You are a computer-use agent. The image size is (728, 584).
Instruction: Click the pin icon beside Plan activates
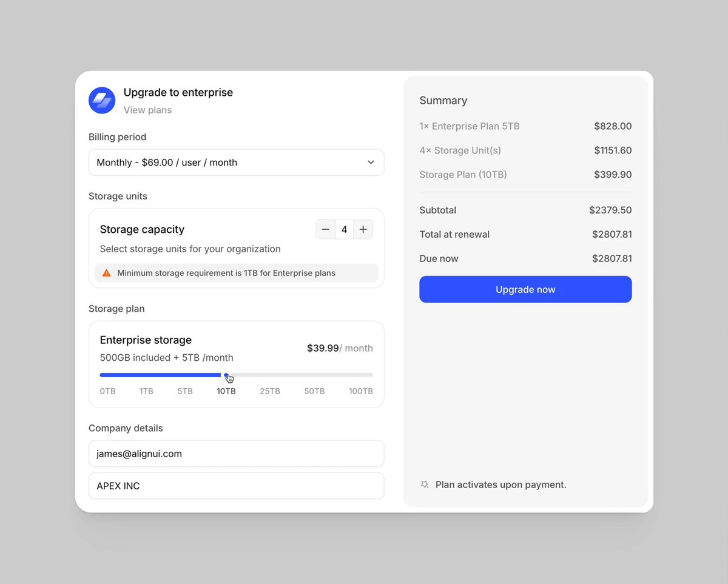click(x=425, y=485)
